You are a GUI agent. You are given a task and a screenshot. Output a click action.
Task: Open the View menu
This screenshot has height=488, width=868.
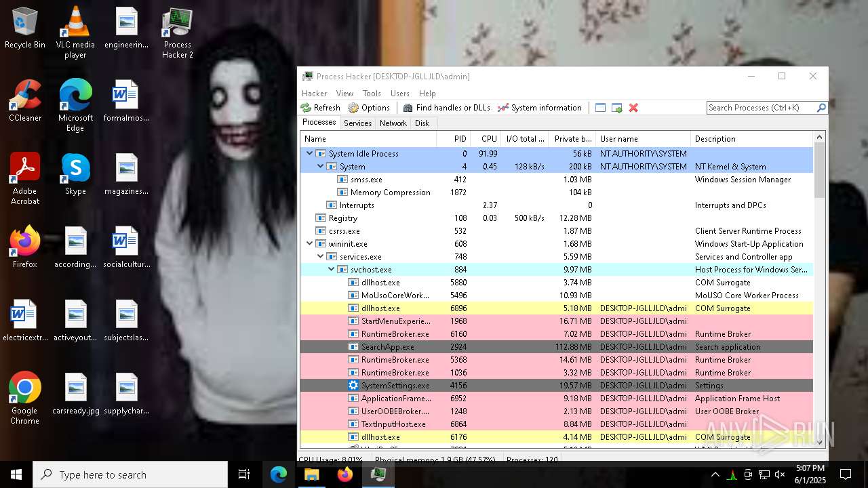tap(344, 94)
